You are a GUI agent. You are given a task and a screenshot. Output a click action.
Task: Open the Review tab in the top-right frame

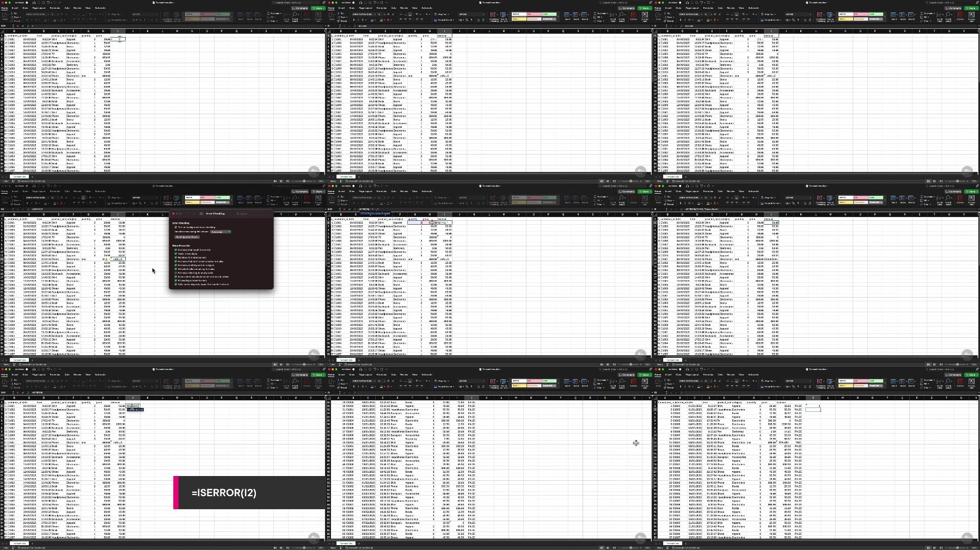click(x=731, y=8)
